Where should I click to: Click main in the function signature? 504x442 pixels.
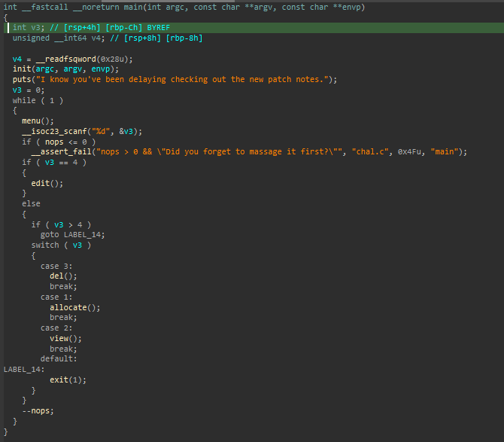tap(134, 7)
